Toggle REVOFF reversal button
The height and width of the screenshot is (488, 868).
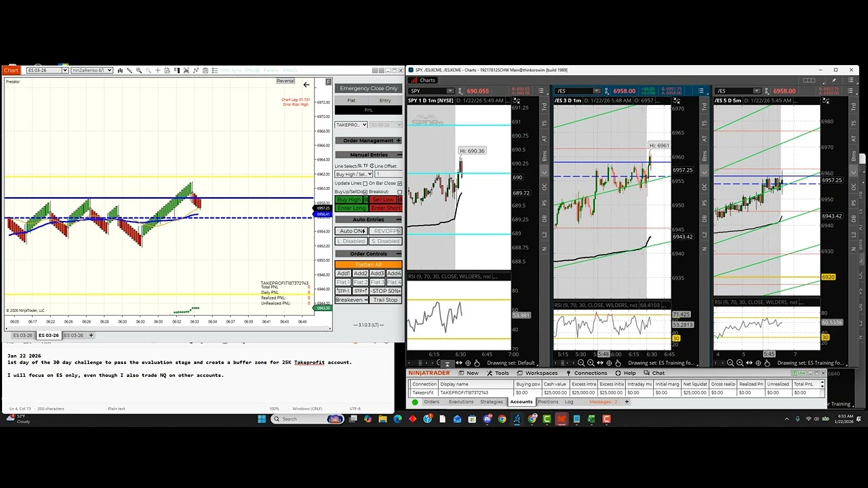pyautogui.click(x=386, y=231)
